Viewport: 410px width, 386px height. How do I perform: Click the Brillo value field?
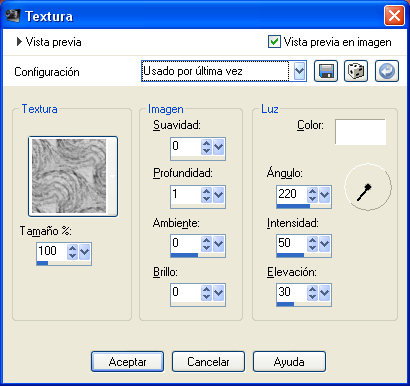pos(185,293)
